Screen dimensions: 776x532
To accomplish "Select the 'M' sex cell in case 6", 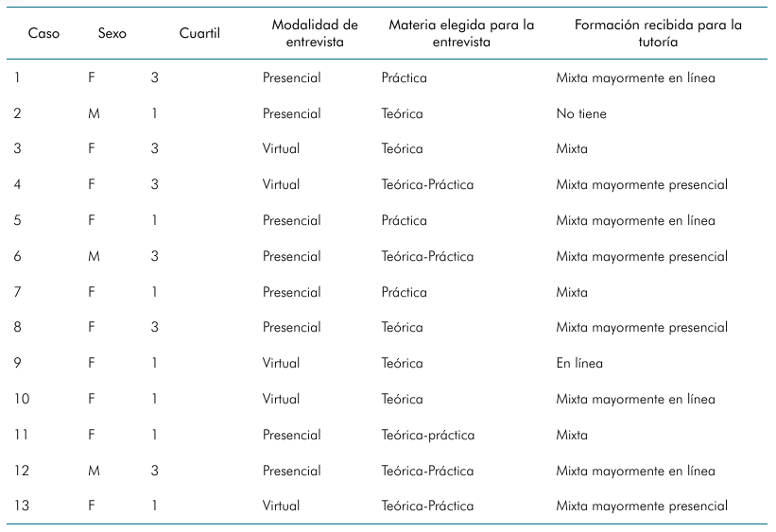I will pos(94,256).
